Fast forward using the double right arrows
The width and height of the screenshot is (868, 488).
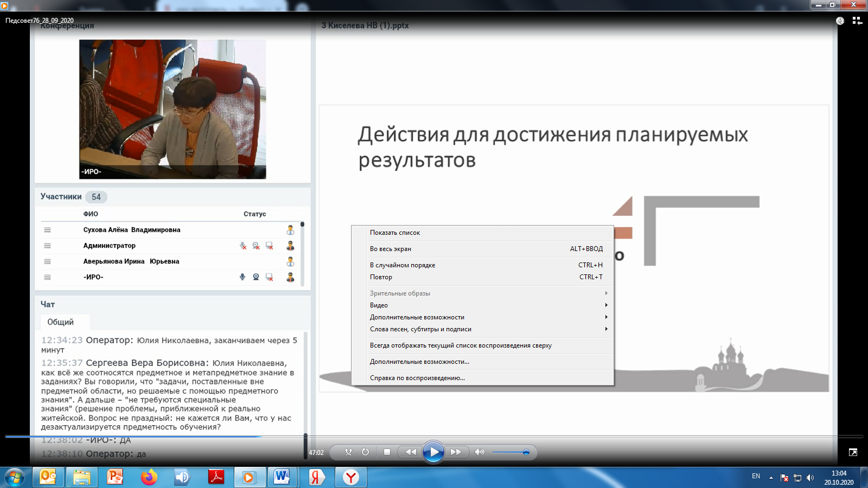(456, 452)
